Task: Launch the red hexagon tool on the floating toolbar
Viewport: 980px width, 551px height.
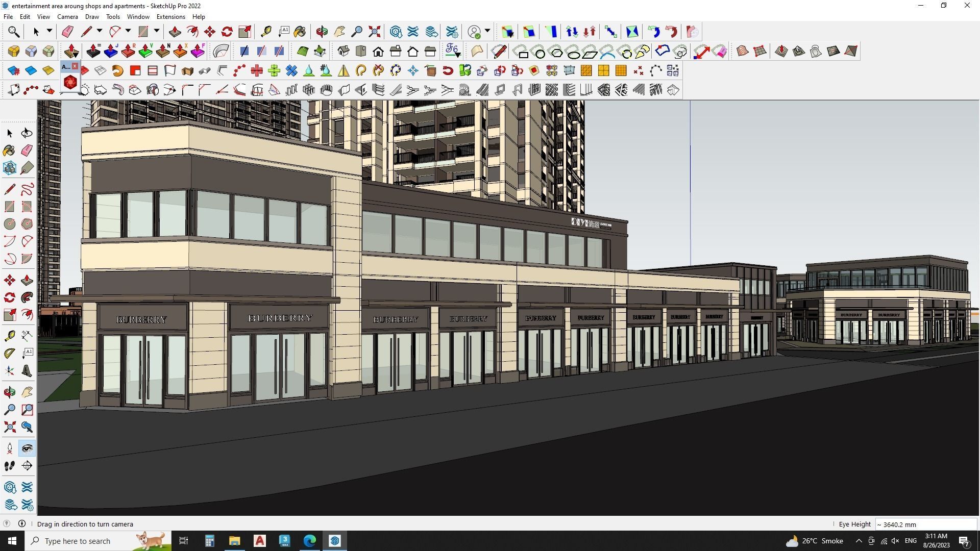Action: [x=70, y=82]
